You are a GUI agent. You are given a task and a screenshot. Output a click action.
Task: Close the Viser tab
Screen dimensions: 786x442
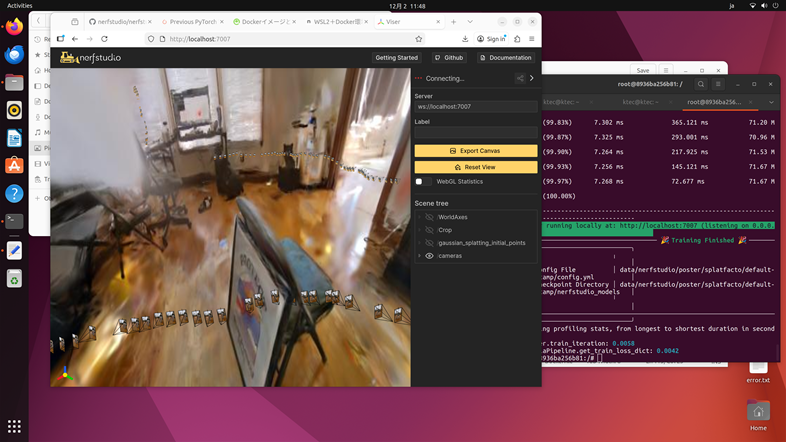438,22
